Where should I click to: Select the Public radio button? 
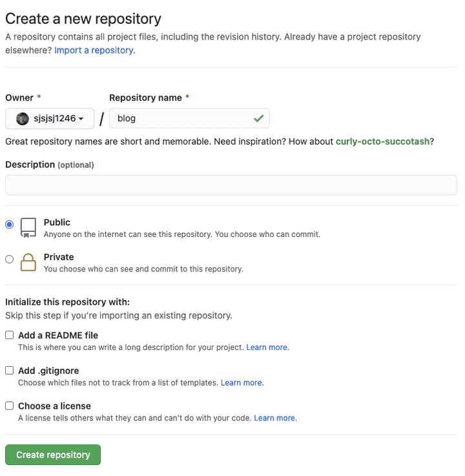(x=9, y=224)
